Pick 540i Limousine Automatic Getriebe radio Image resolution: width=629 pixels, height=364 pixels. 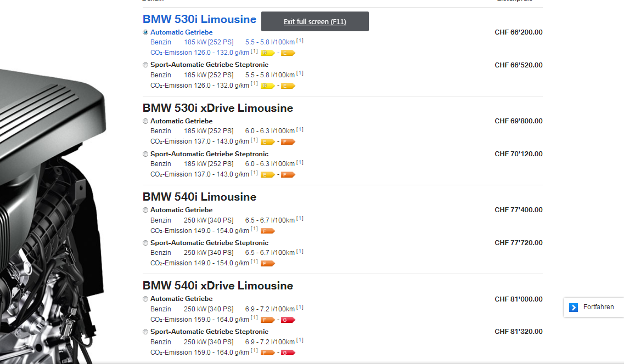click(145, 210)
